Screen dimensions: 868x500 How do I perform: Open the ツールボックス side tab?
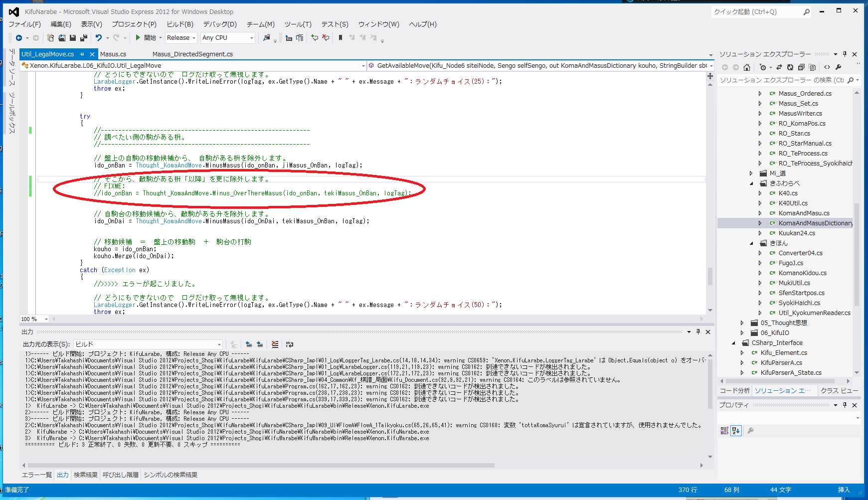(12, 113)
